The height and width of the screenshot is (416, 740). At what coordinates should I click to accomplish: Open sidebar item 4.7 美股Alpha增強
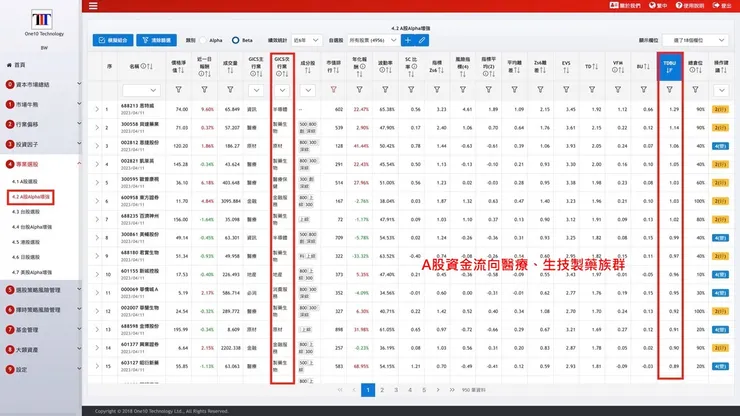32,272
